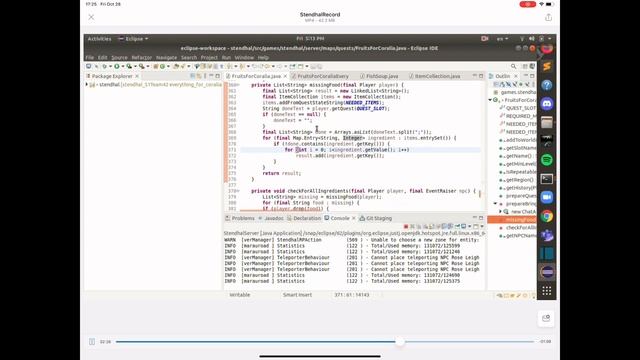Click the green Run toolbar button
The height and width of the screenshot is (360, 640).
click(117, 66)
